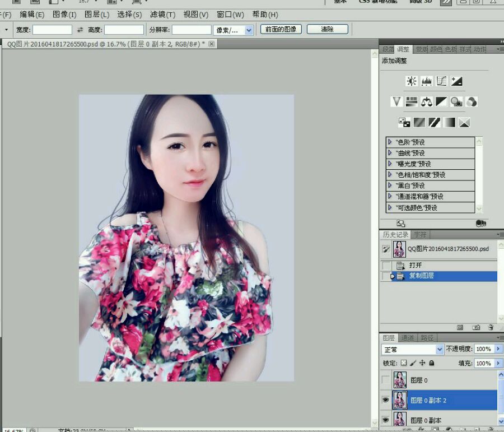
Task: Switch to the 通道 channels tab
Action: tap(408, 338)
